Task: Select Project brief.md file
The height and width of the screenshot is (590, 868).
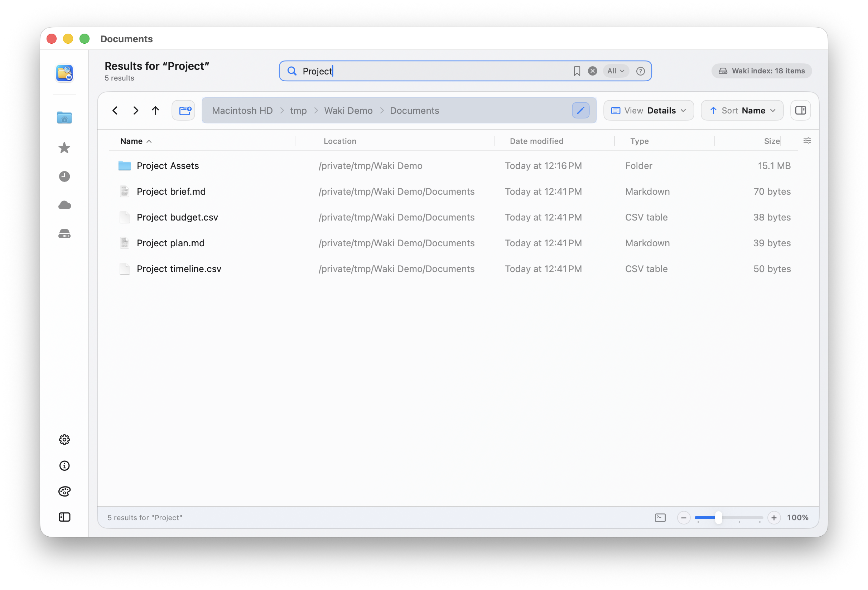Action: point(453,192)
